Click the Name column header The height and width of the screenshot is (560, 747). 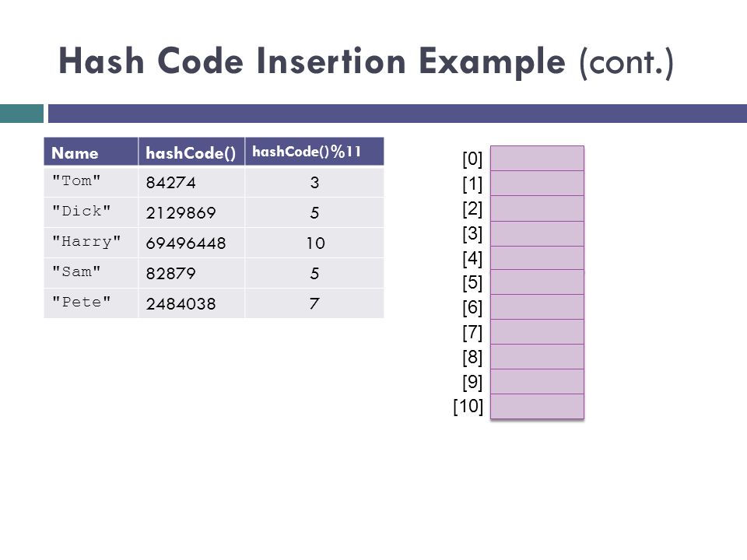(x=91, y=152)
